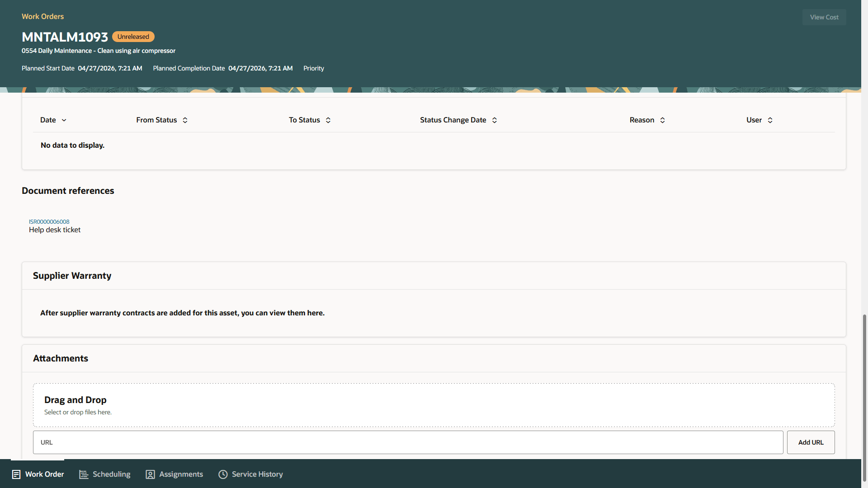This screenshot has height=488, width=868.
Task: Focus the URL input field
Action: (x=408, y=442)
